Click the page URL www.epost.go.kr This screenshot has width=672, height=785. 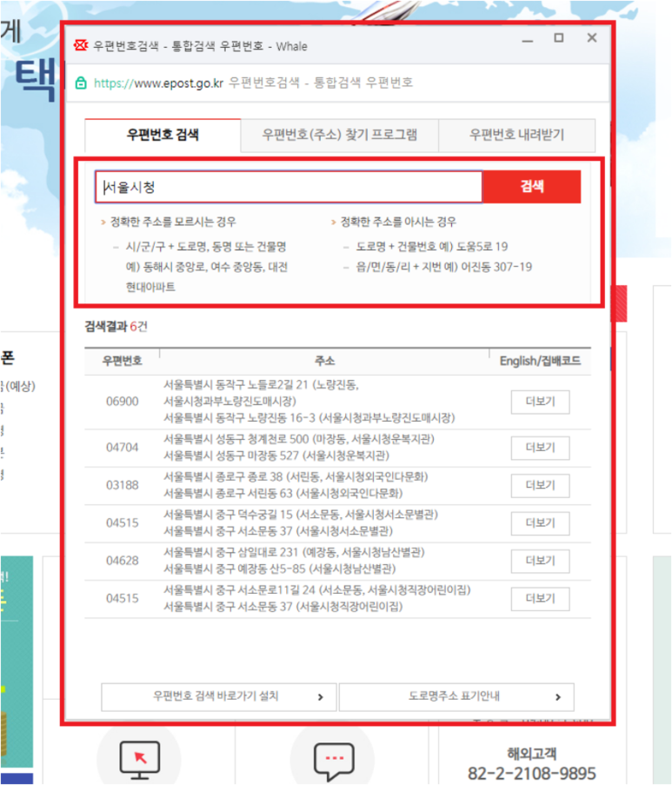tap(158, 83)
